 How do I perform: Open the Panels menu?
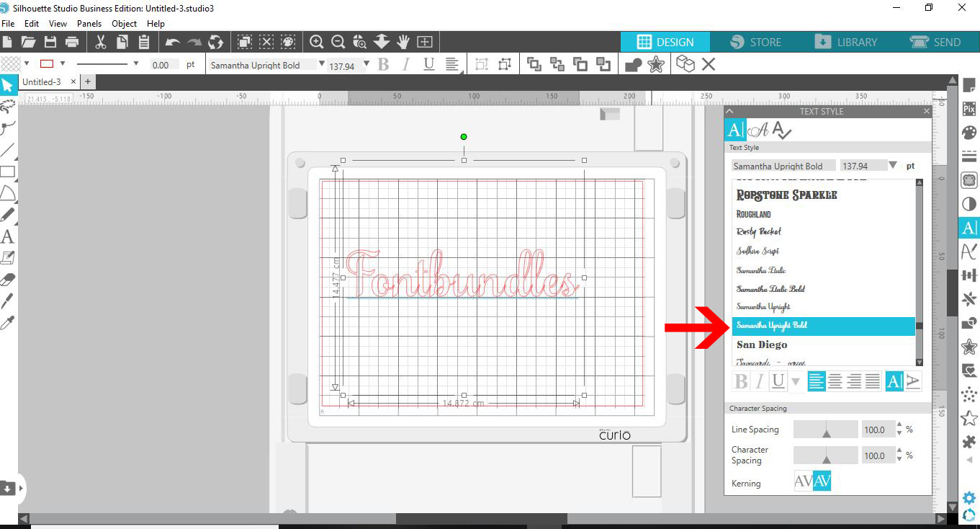tap(89, 23)
